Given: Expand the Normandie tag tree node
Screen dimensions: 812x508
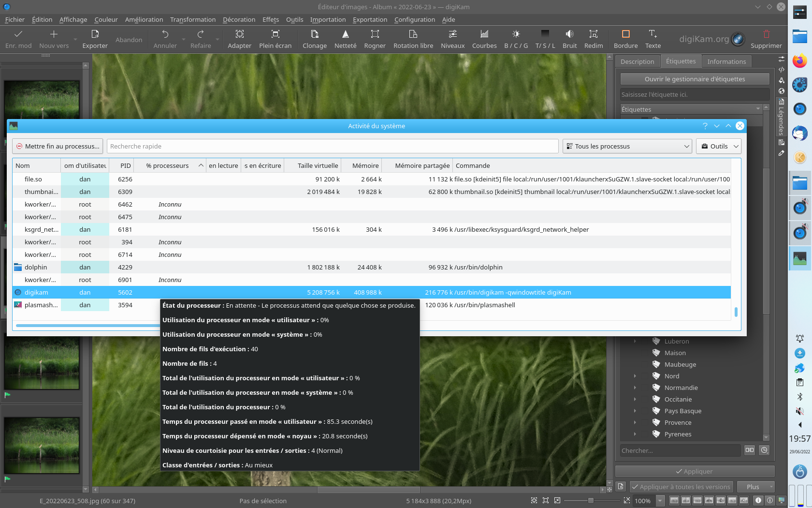Looking at the screenshot, I should coord(635,388).
